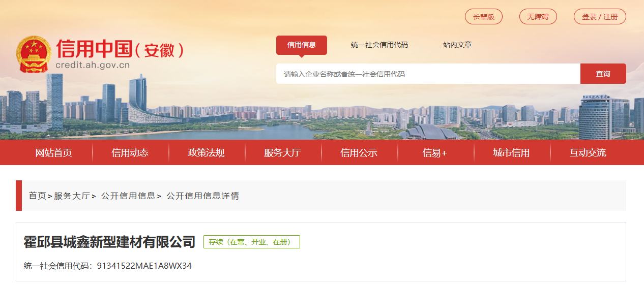The height and width of the screenshot is (287, 644).
Task: Click 公开信用信息 breadcrumb link
Action: click(x=128, y=196)
